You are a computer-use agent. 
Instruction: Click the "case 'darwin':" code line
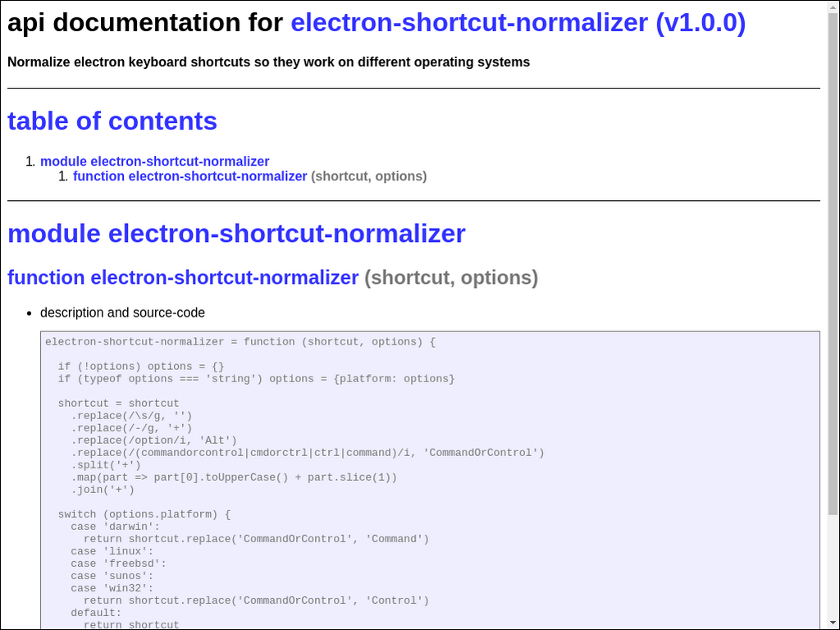tap(115, 527)
